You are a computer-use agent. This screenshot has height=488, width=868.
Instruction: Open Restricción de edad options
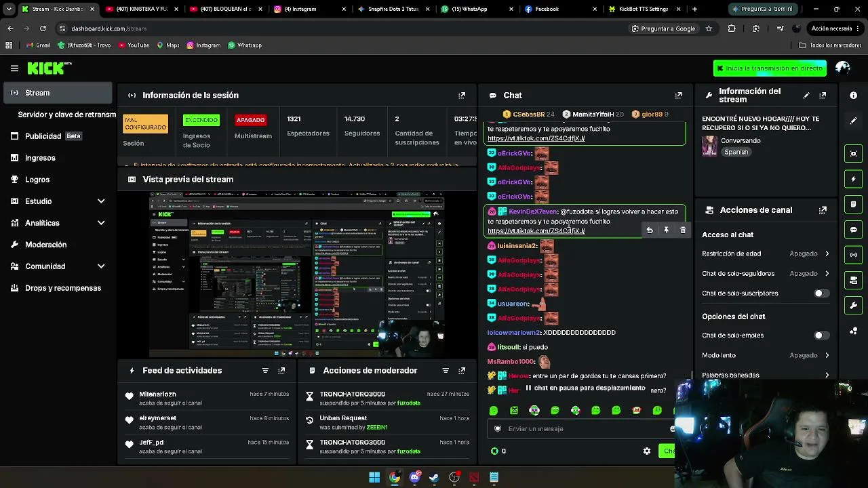click(x=766, y=253)
